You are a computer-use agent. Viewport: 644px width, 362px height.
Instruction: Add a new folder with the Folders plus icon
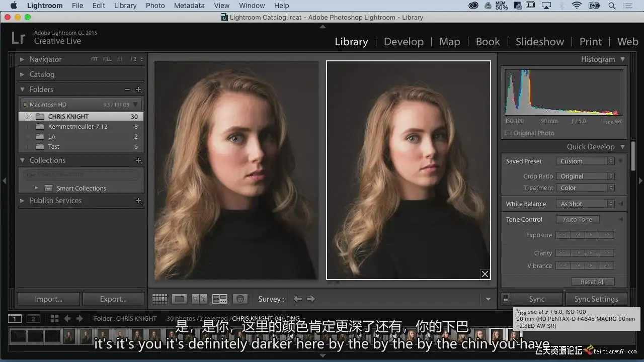pyautogui.click(x=139, y=89)
